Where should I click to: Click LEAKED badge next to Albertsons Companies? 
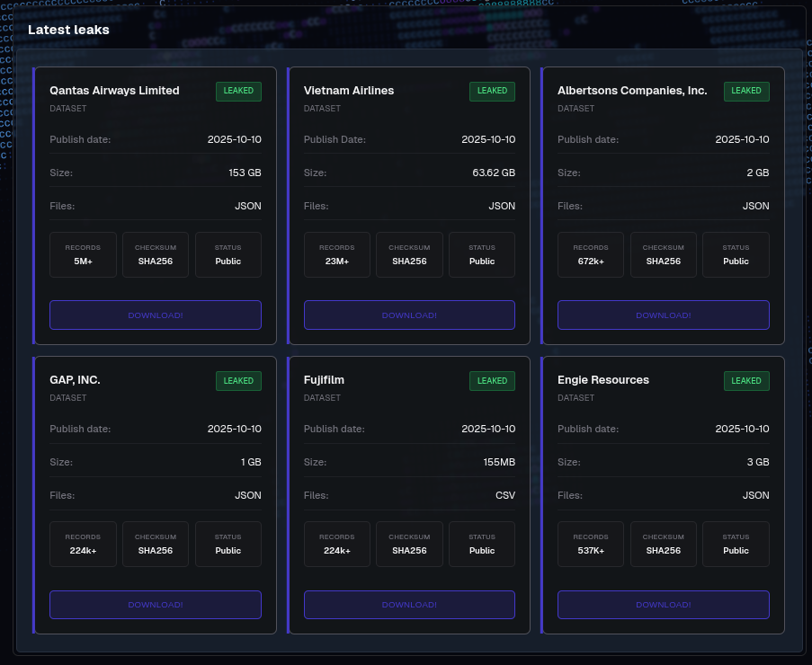pos(745,91)
